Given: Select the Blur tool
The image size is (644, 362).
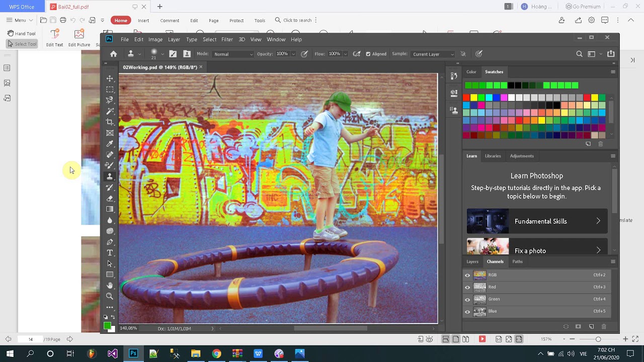Looking at the screenshot, I should (x=110, y=220).
